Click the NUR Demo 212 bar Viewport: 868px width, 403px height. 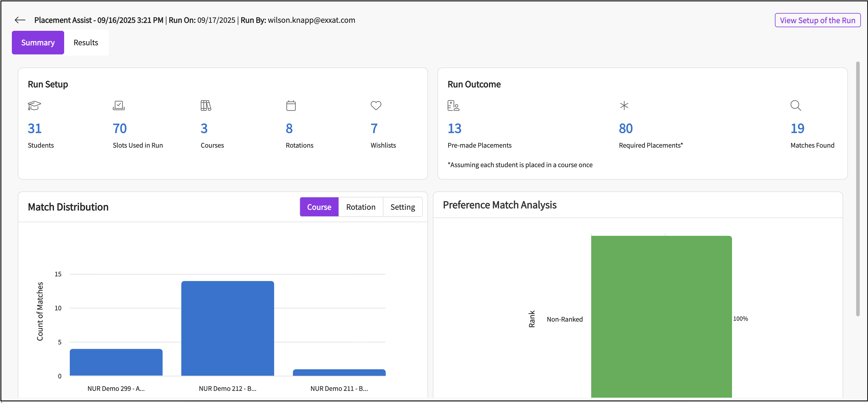[227, 328]
